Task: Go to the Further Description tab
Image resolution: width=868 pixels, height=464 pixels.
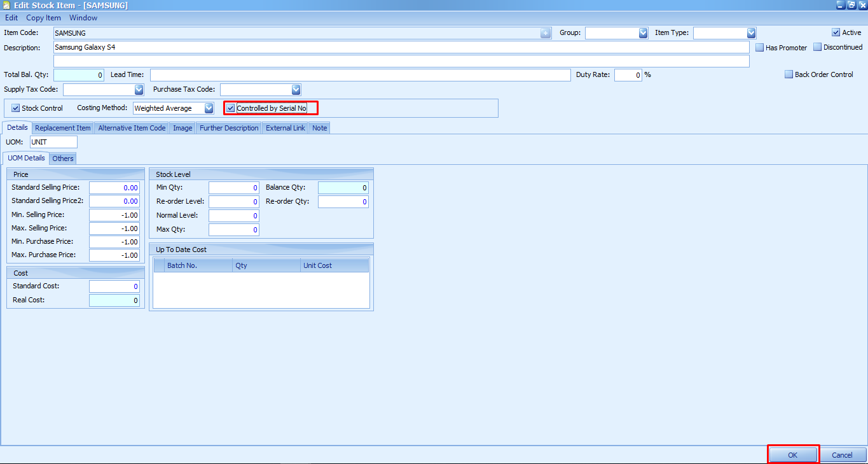Action: point(229,128)
